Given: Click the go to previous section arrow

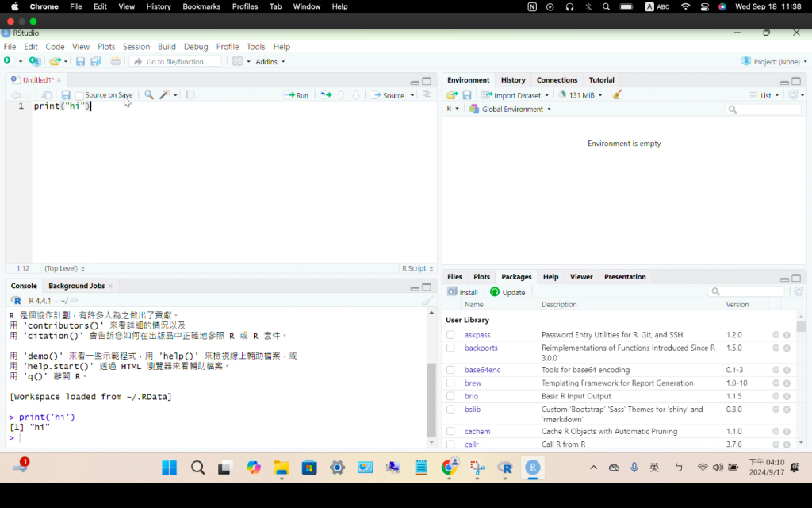Looking at the screenshot, I should [341, 95].
